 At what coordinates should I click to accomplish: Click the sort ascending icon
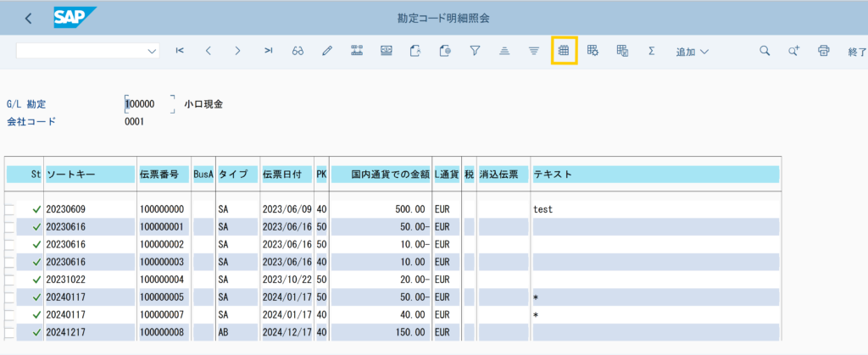pyautogui.click(x=504, y=51)
